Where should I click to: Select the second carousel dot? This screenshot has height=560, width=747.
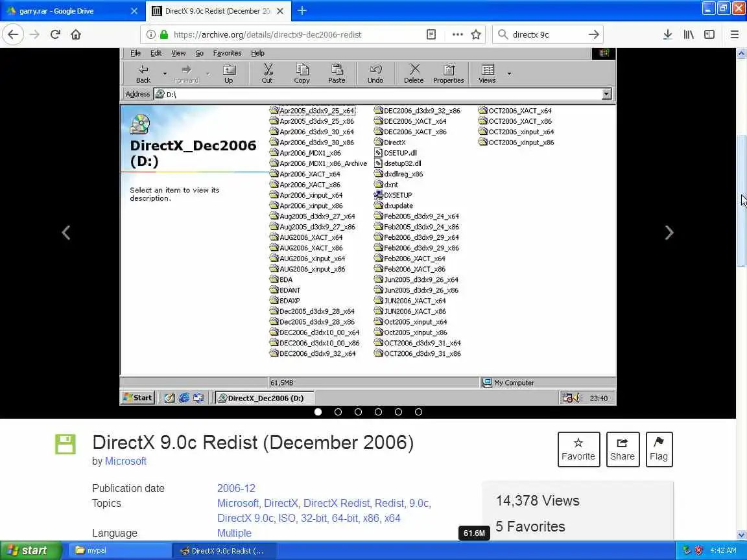pyautogui.click(x=338, y=412)
